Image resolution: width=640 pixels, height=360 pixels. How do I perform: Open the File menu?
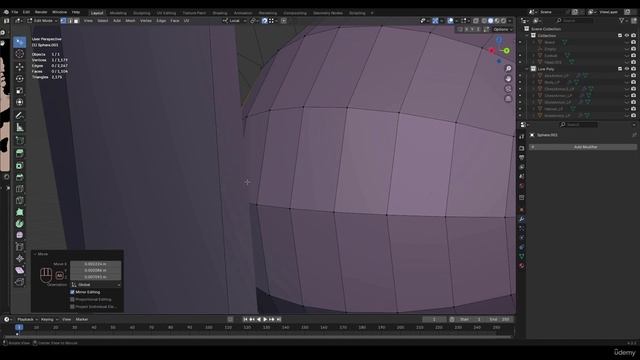[x=15, y=12]
